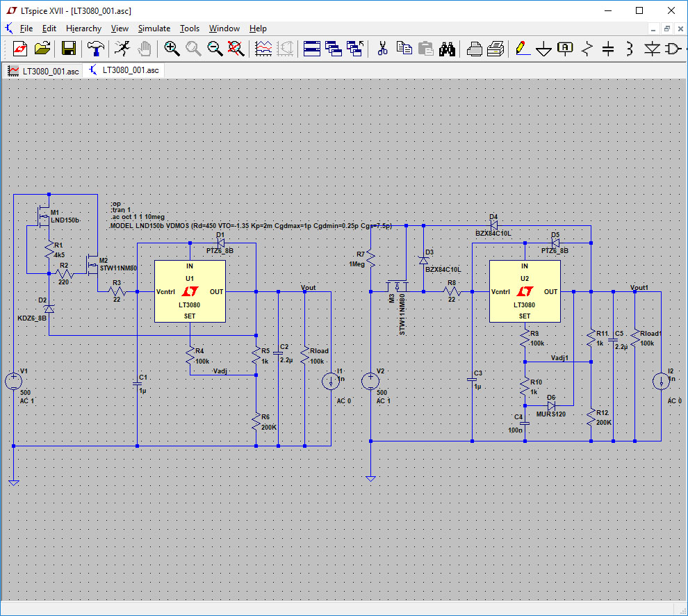Click the Print icon

coord(475,48)
